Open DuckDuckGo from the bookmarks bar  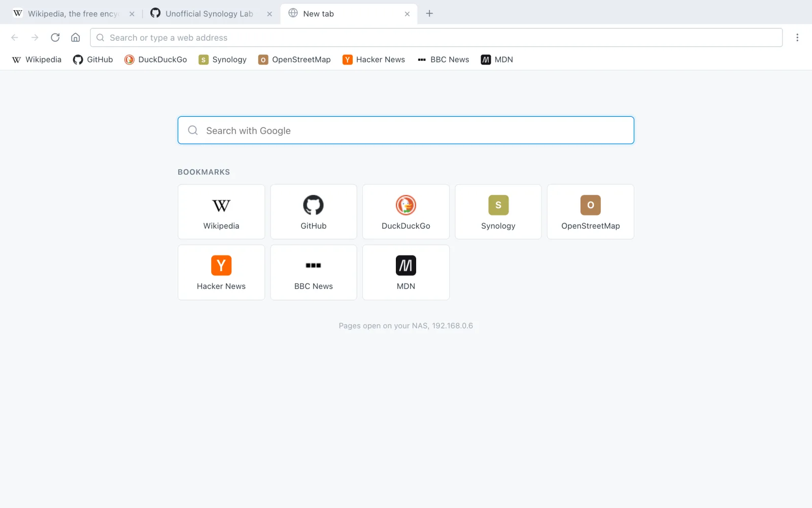click(156, 59)
